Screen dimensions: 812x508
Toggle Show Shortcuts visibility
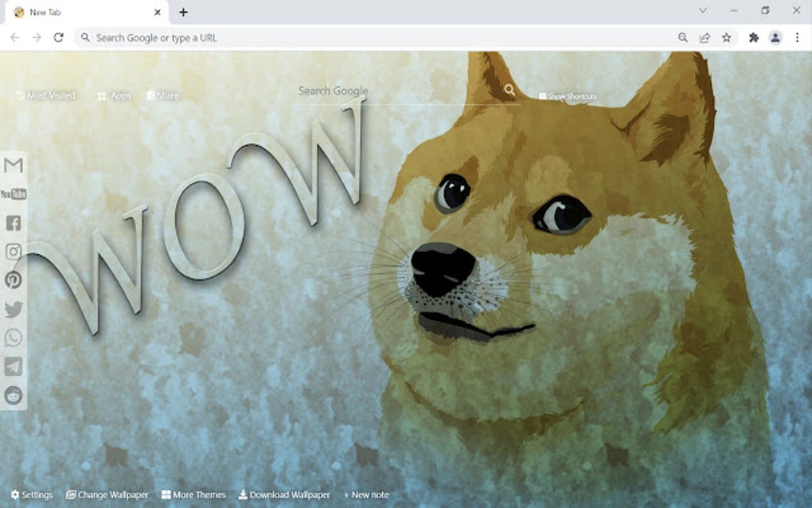coord(567,96)
